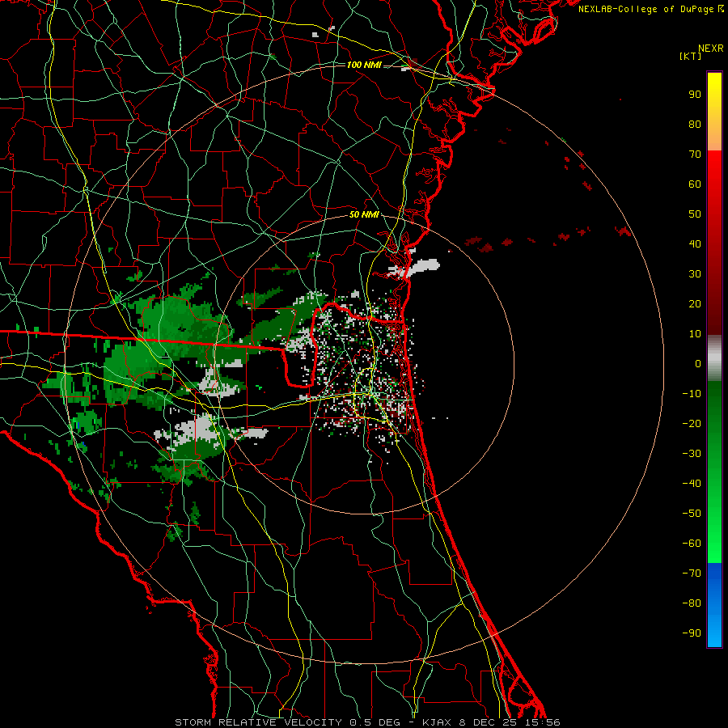Click the -60 value on the velocity scale
Screen dimensions: 728x728
click(692, 544)
